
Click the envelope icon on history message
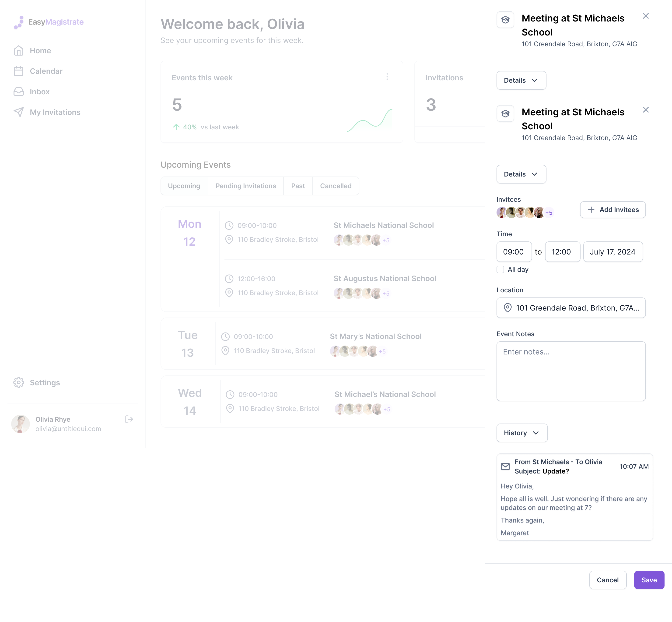(505, 466)
